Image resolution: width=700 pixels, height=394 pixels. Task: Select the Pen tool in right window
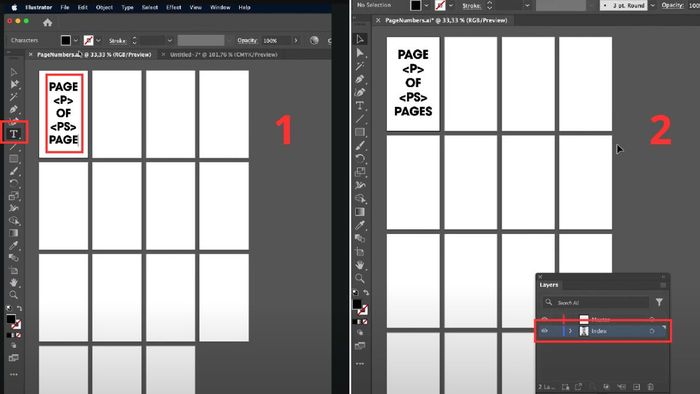coord(360,79)
